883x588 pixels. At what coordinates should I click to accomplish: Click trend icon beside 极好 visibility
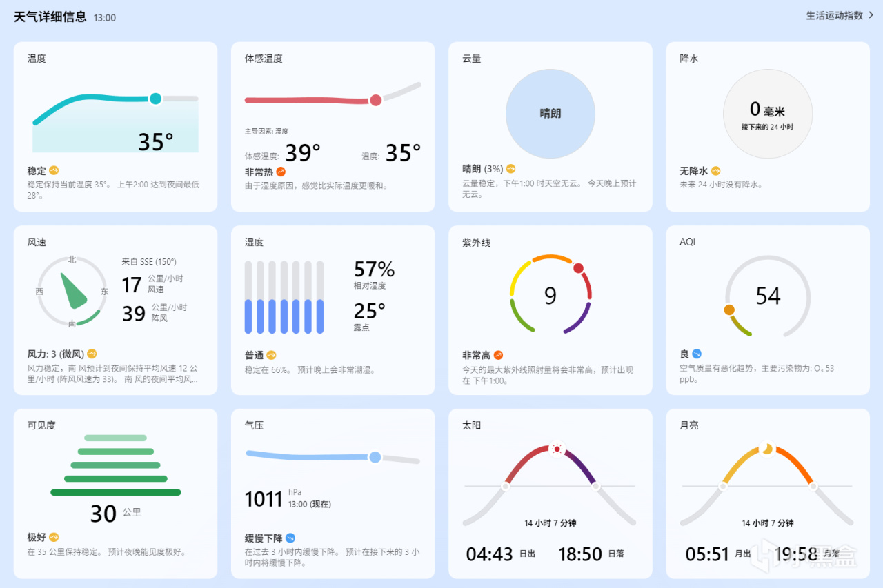pyautogui.click(x=53, y=537)
